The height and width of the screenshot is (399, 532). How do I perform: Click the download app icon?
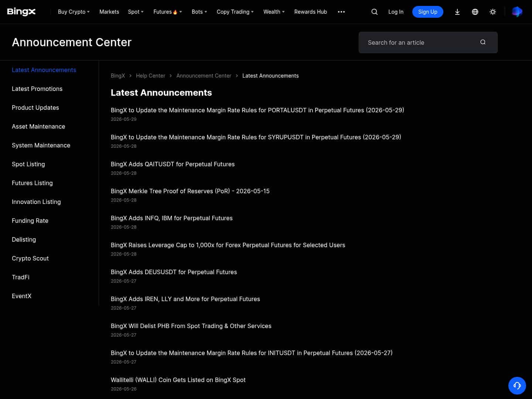(x=457, y=12)
